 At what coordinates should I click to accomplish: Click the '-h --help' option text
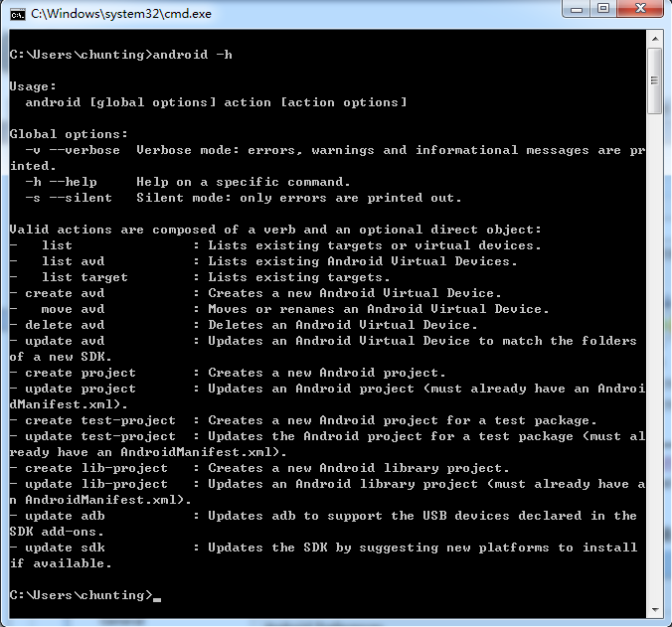(61, 182)
